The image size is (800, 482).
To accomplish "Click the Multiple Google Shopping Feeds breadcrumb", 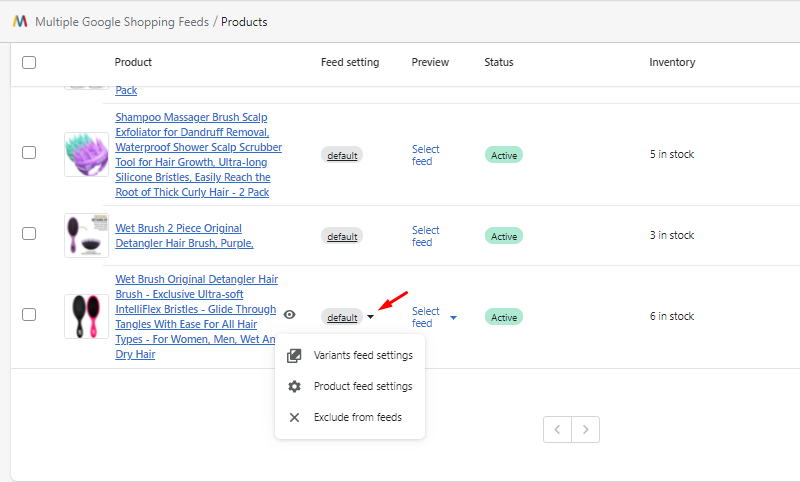I will coord(122,22).
